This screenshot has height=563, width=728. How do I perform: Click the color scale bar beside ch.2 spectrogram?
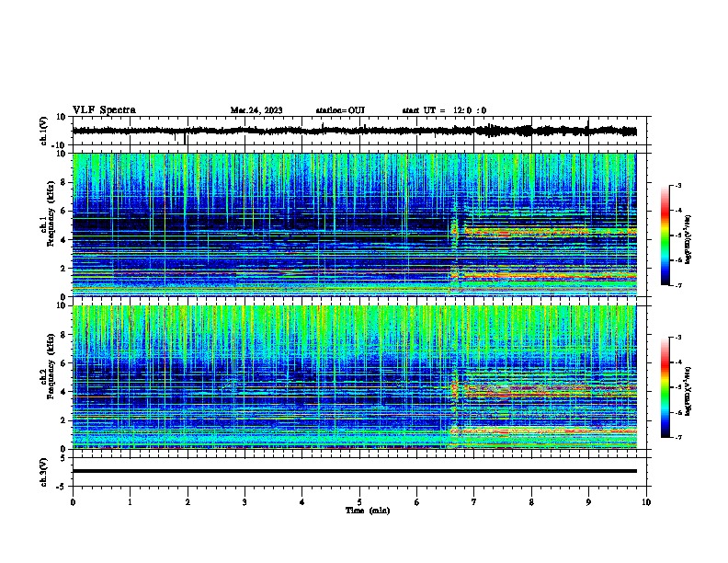(x=665, y=387)
